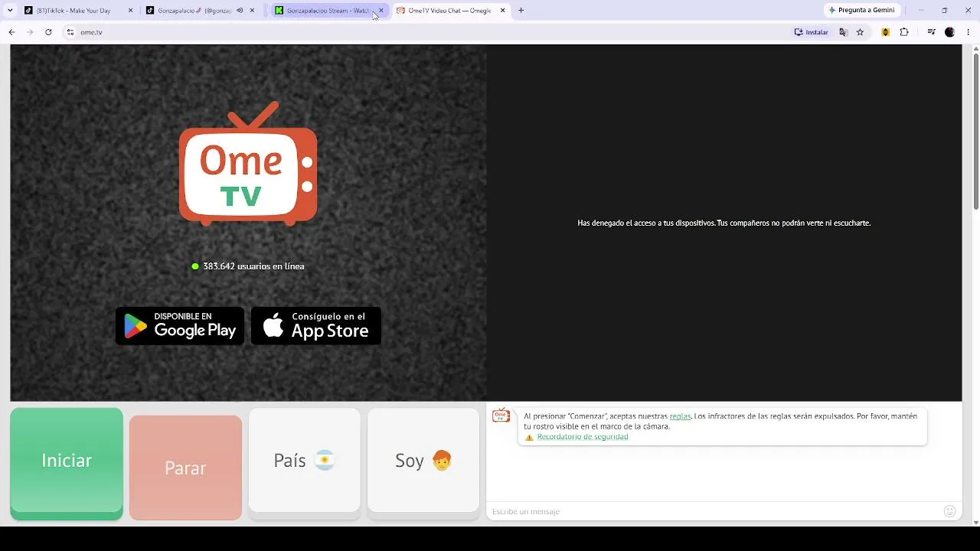Click the scrollbar up arrow

click(975, 49)
